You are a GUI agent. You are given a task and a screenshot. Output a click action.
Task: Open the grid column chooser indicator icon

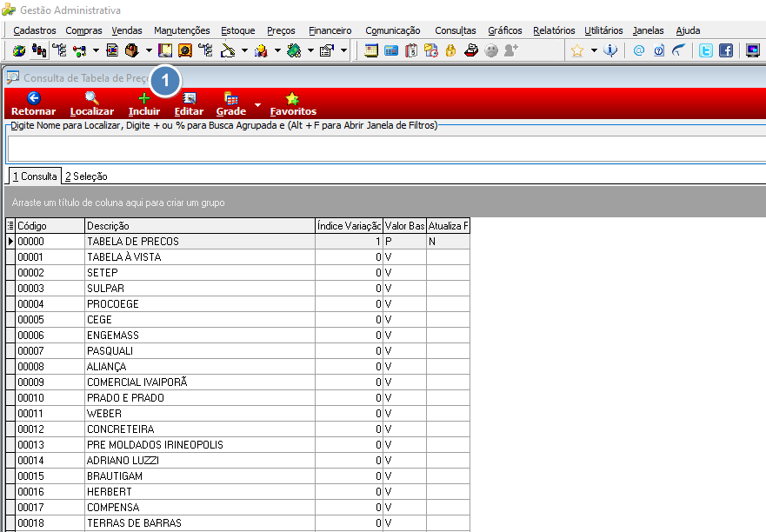coord(10,226)
